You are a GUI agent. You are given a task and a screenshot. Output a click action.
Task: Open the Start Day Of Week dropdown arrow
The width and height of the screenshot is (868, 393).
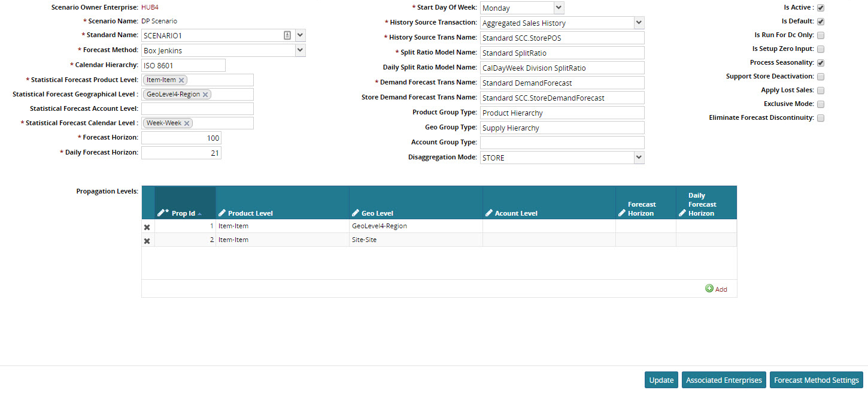coord(559,8)
